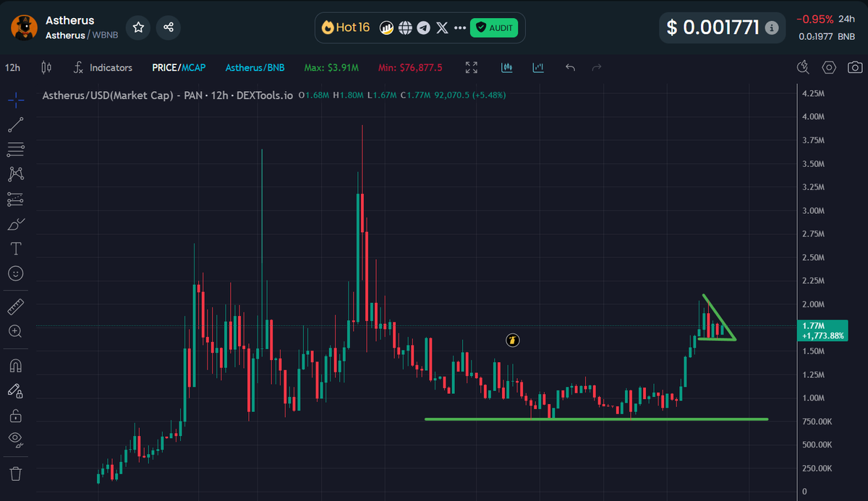Click the price info circle icon
Image resolution: width=868 pixels, height=501 pixels.
tap(773, 28)
